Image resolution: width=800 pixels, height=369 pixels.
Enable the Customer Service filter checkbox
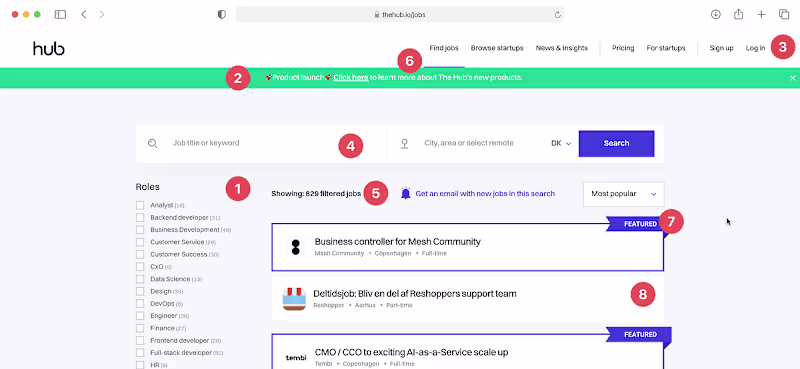pyautogui.click(x=140, y=242)
